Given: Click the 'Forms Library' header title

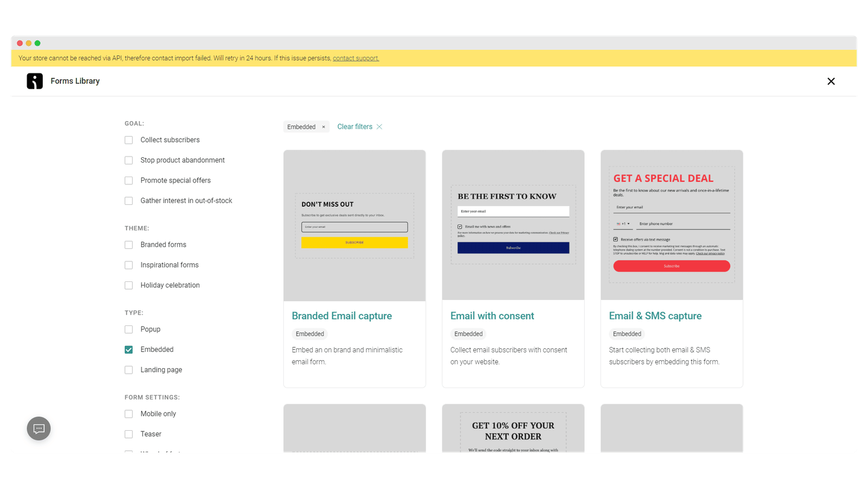Looking at the screenshot, I should (x=75, y=81).
